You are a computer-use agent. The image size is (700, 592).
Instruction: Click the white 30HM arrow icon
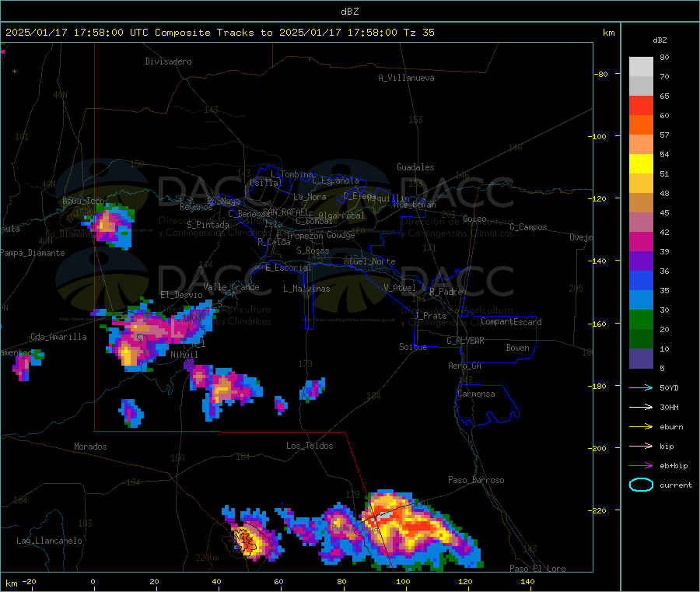click(641, 407)
